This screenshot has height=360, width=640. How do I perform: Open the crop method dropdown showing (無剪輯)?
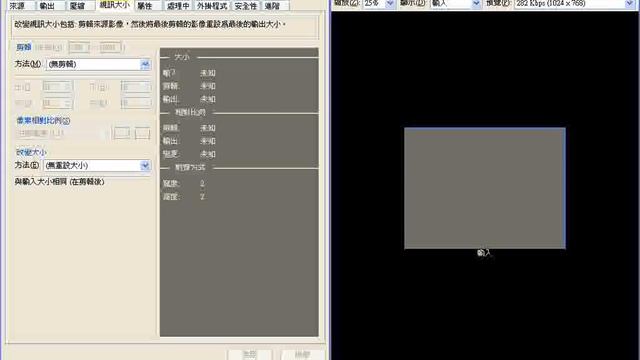[98, 64]
